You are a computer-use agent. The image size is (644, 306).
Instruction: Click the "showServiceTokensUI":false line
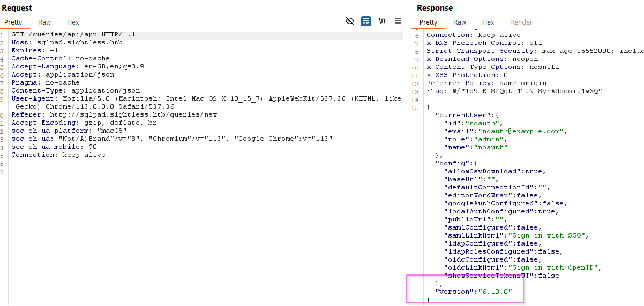[501, 276]
